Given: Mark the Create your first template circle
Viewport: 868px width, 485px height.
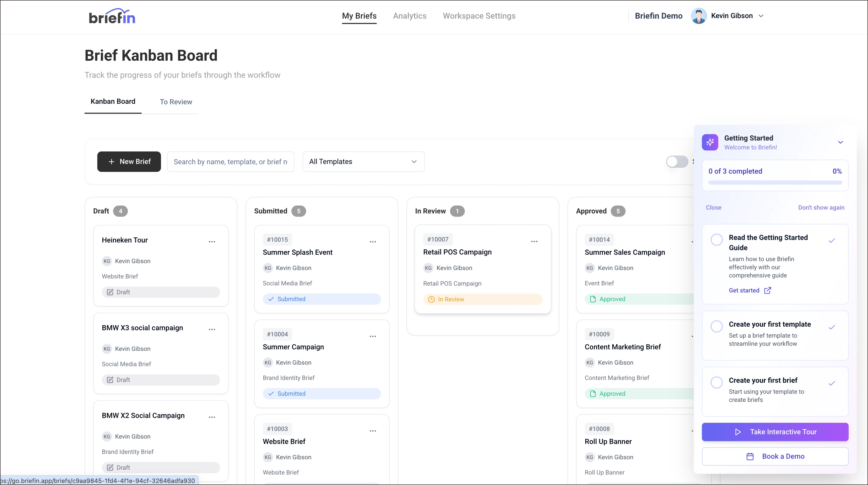Looking at the screenshot, I should tap(716, 326).
